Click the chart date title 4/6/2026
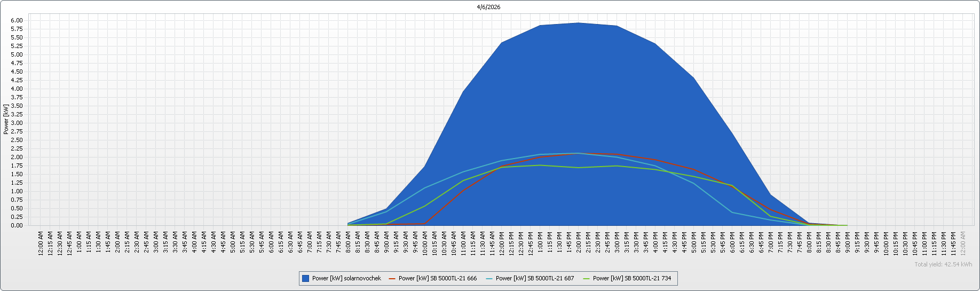This screenshot has height=291, width=980. [488, 7]
